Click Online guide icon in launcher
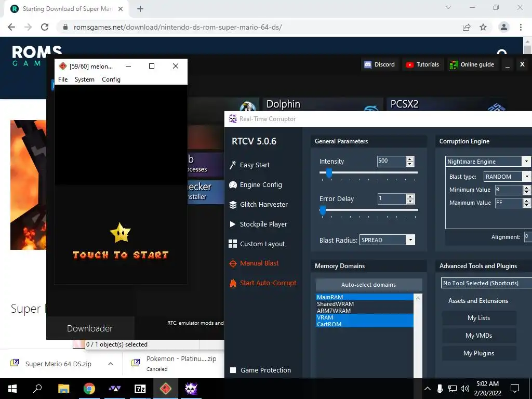Screen dimensions: 532x399 tap(454, 64)
